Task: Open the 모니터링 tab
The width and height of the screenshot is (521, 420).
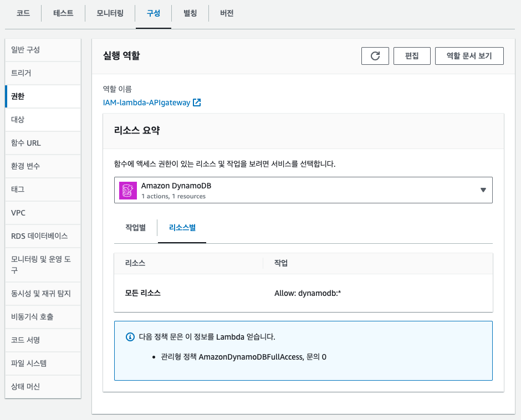Action: [x=110, y=13]
